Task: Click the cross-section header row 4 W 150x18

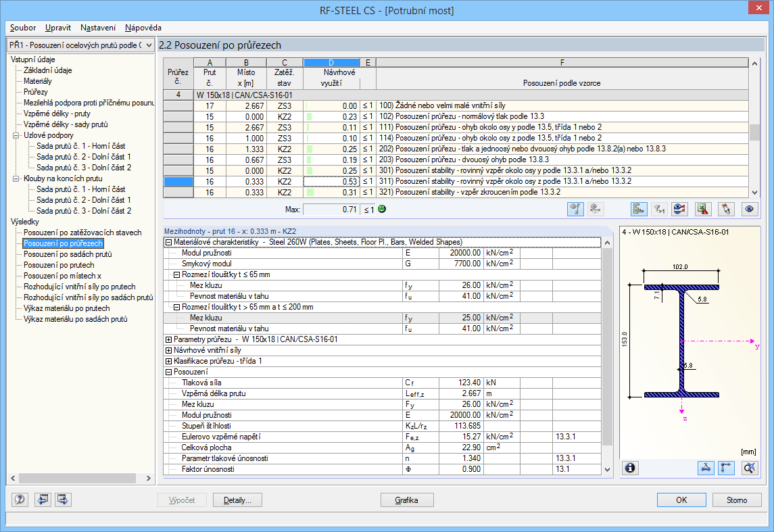Action: pyautogui.click(x=456, y=95)
